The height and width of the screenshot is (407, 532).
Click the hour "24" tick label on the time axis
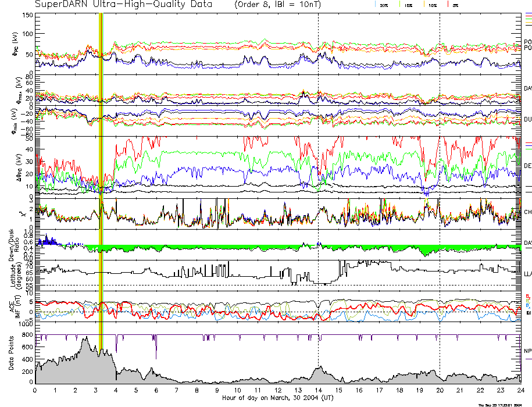(x=521, y=390)
